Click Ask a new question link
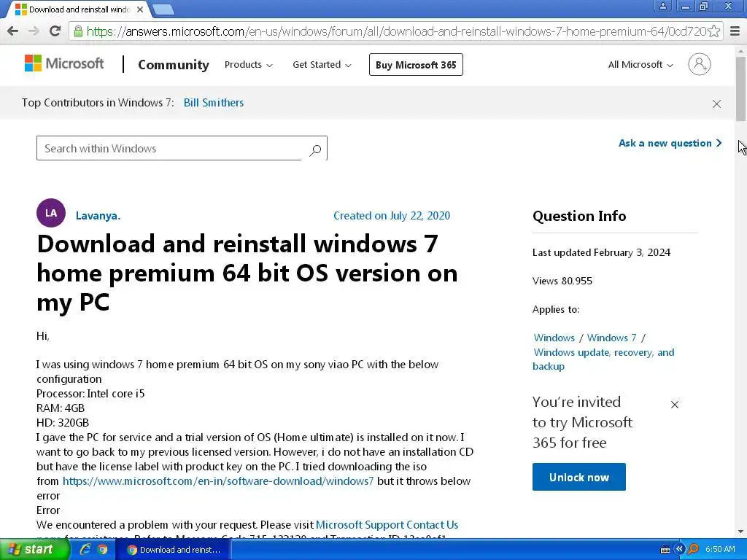Viewport: 747px width, 560px height. [x=670, y=144]
